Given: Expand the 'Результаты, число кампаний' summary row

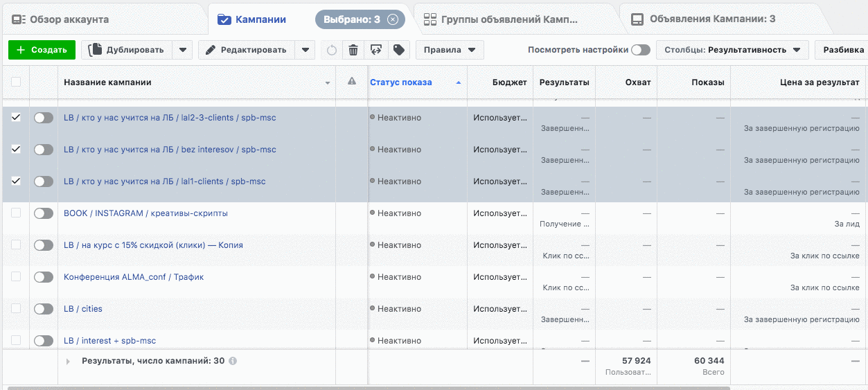Looking at the screenshot, I should 68,361.
